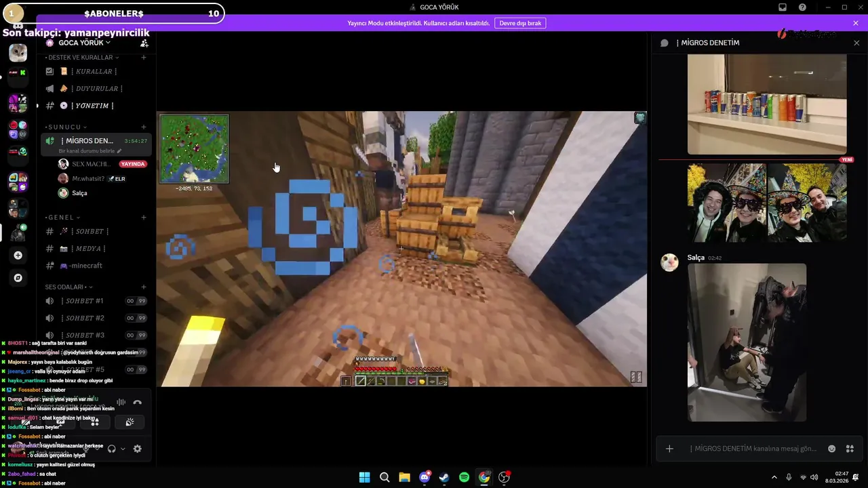Join the SOHBET #2 voice channel
The height and width of the screenshot is (488, 868).
[x=95, y=318]
